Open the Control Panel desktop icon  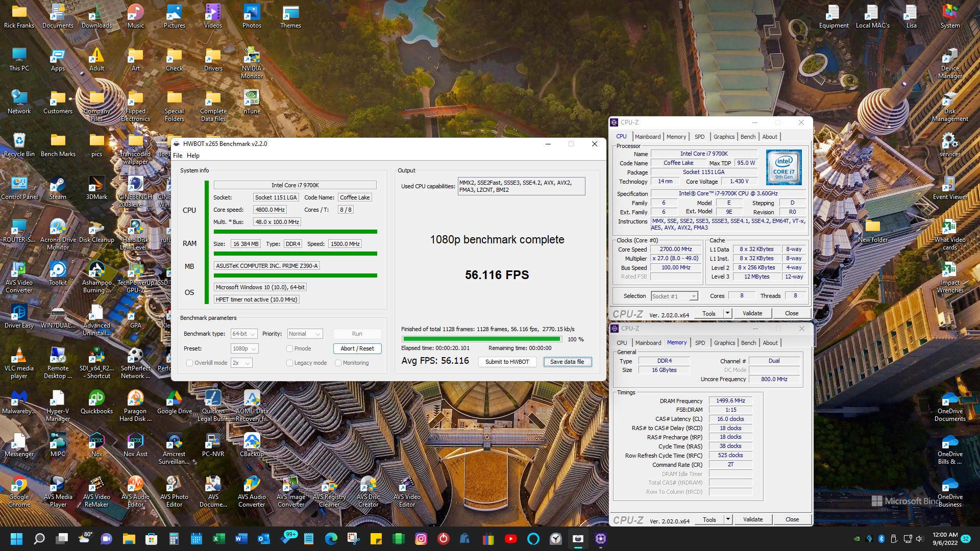(x=19, y=187)
